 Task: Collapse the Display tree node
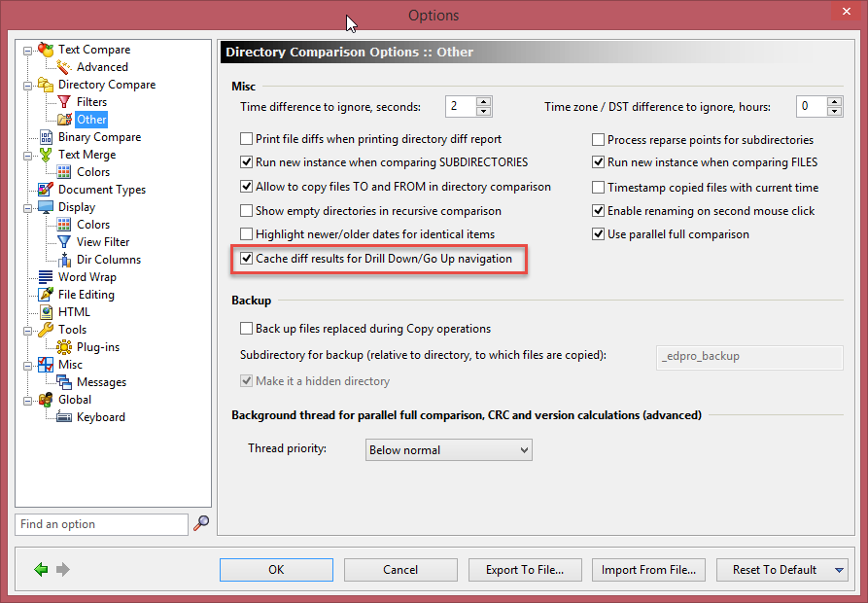[x=27, y=209]
